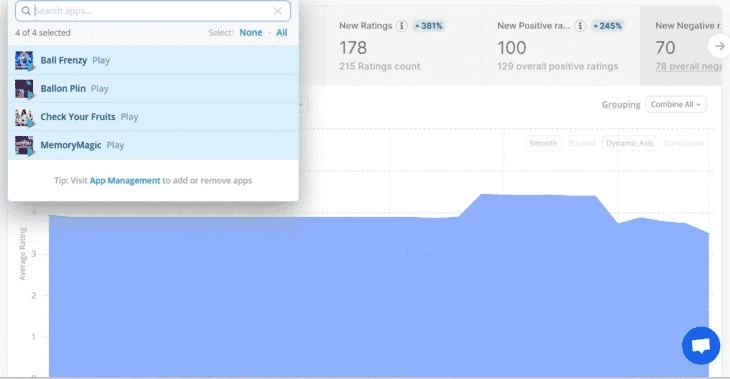Click the Ball Frenzy app icon
Screen dimensions: 730x379
24,61
